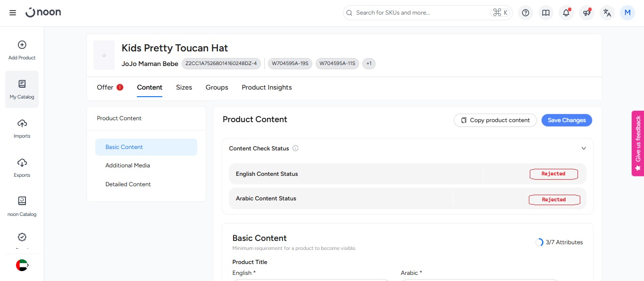The image size is (644, 281).
Task: Click the 3/7 Attributes progress indicator
Action: point(559,242)
